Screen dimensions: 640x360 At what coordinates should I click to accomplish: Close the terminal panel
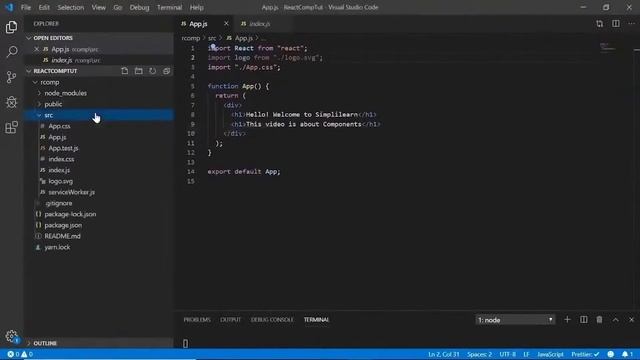click(631, 320)
